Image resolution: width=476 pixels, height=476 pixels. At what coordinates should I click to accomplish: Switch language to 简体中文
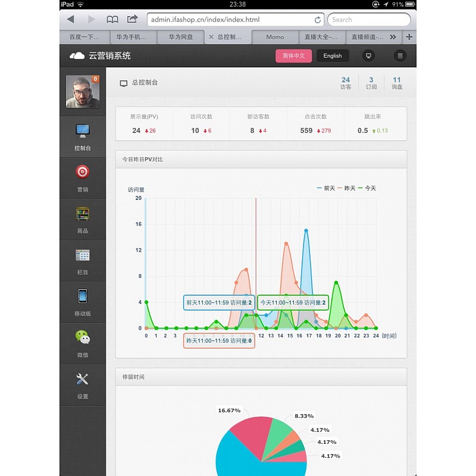pos(293,56)
